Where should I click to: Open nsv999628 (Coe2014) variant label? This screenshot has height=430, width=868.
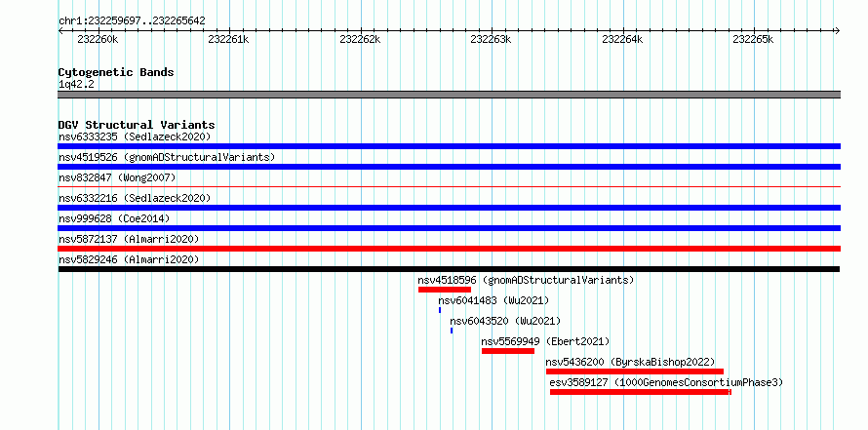point(114,218)
